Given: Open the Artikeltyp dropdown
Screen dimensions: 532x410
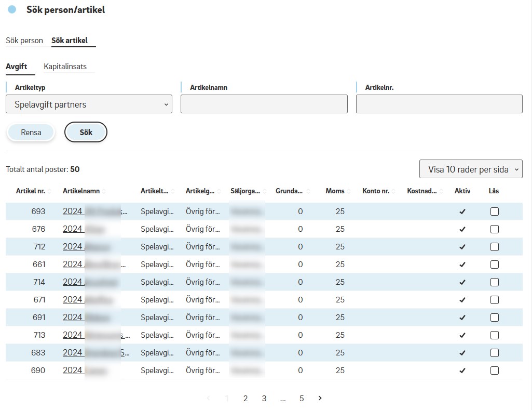Looking at the screenshot, I should click(89, 104).
